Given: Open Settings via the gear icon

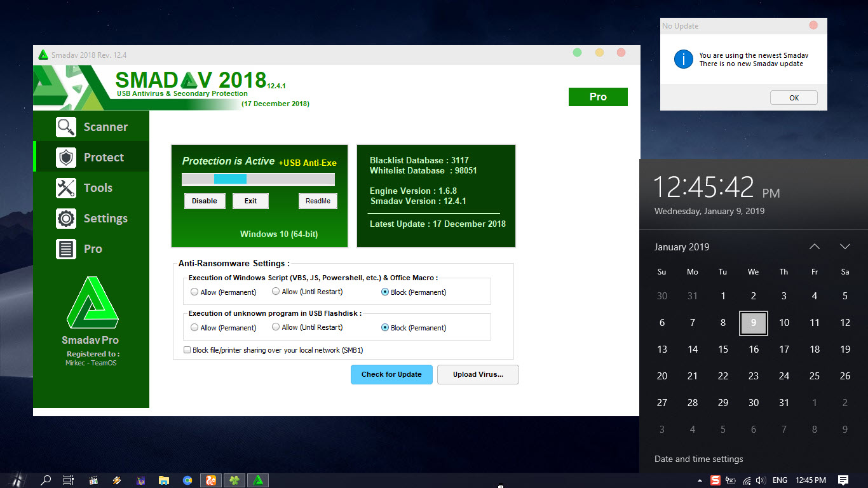Looking at the screenshot, I should (66, 219).
